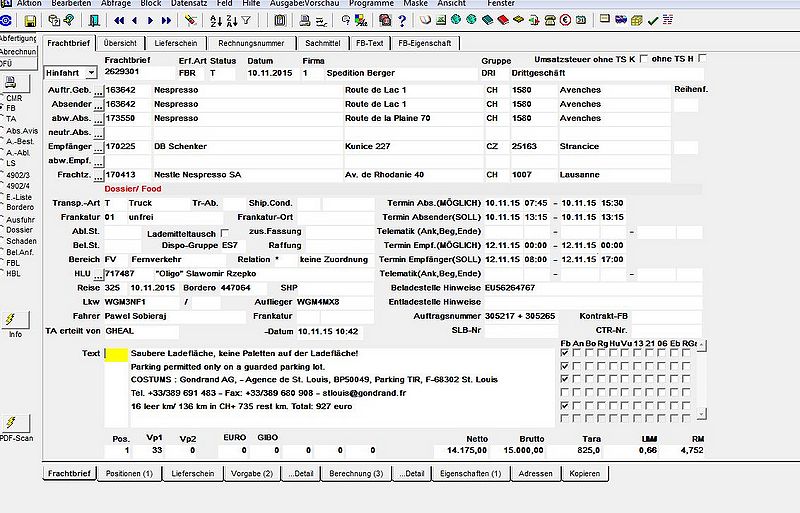800x513 pixels.
Task: Toggle the Lademitteltausch checkbox
Action: 224,233
